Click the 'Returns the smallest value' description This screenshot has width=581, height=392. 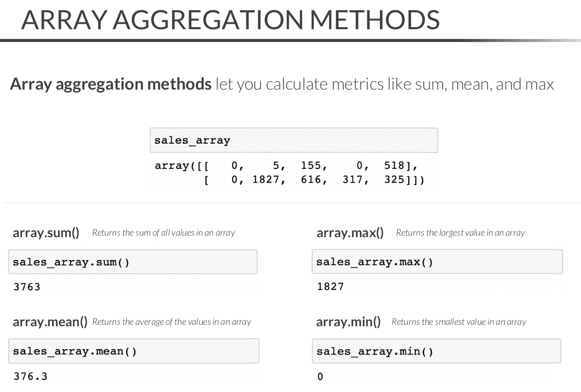tap(459, 322)
